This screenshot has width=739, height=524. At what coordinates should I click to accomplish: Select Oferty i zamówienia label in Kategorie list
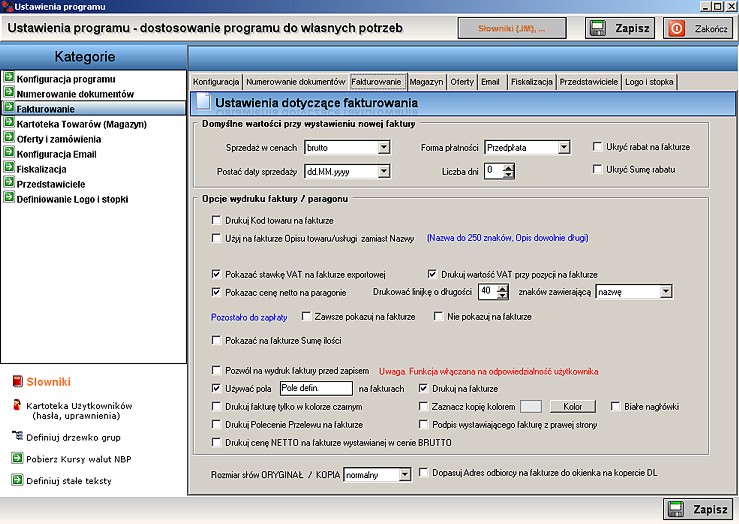[x=59, y=139]
